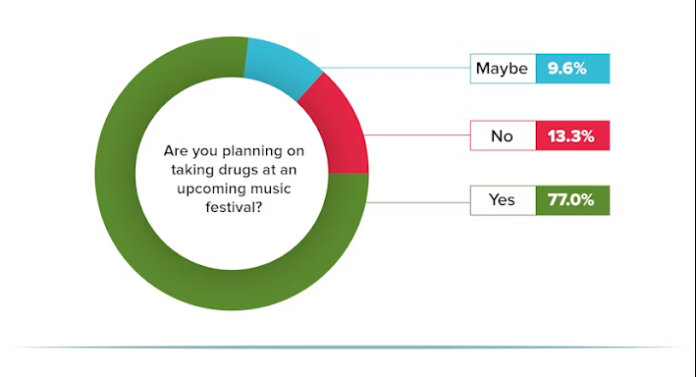Select the red No donut segment
The width and height of the screenshot is (696, 377).
(x=339, y=129)
